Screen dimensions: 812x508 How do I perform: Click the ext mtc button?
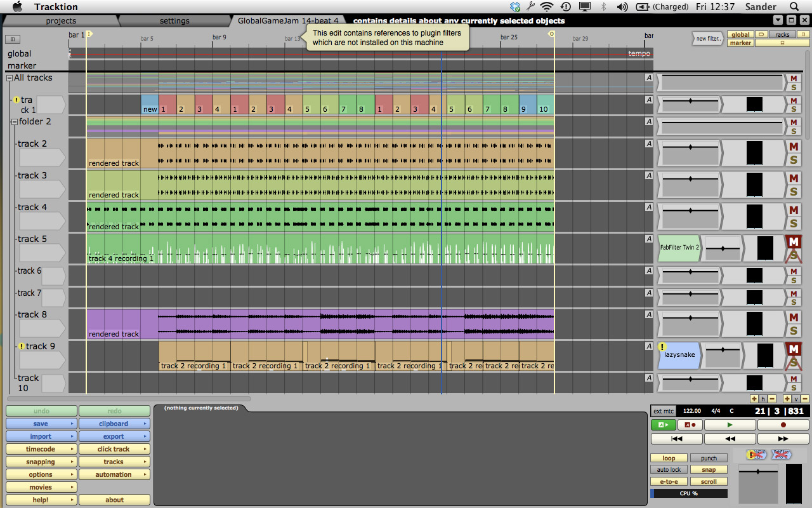click(x=664, y=411)
